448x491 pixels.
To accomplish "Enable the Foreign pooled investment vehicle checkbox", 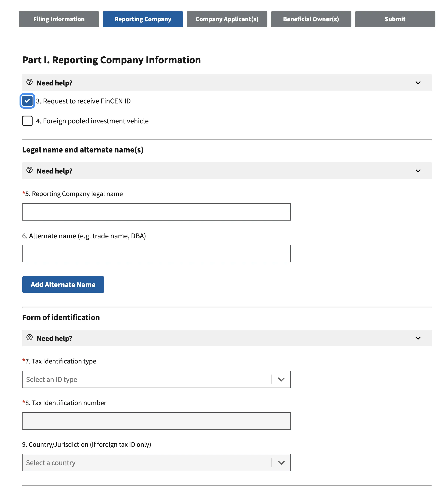I will pos(27,121).
